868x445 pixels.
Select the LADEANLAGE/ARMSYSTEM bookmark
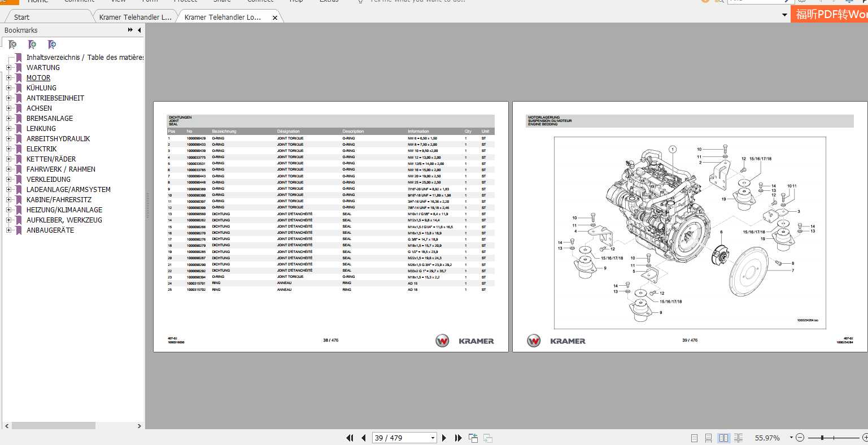coord(68,190)
